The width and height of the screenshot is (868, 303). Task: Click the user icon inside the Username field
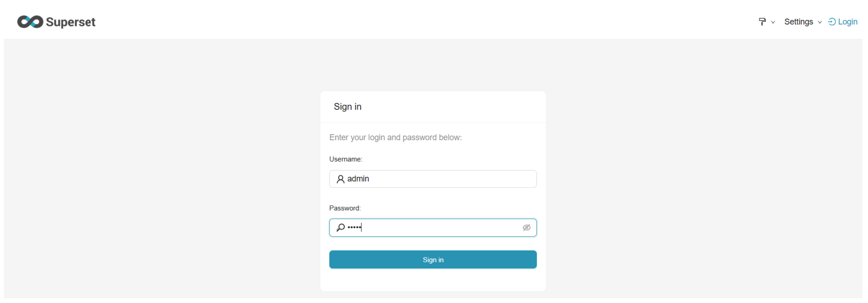click(x=341, y=179)
